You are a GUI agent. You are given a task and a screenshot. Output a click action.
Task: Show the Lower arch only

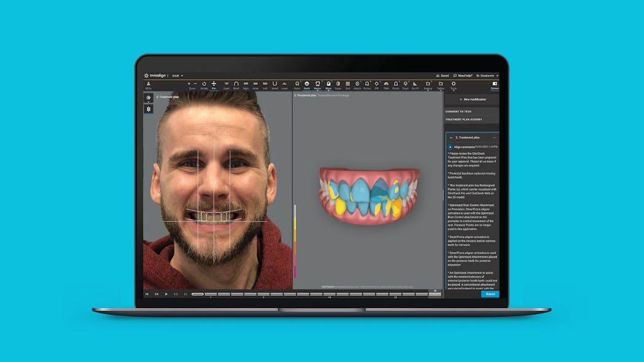284,84
